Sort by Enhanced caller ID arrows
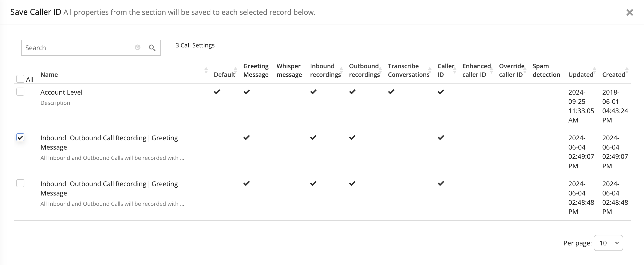This screenshot has height=265, width=644. [491, 70]
